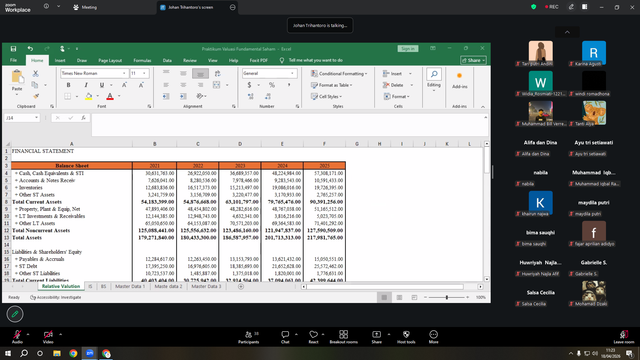Click the fill color bucket icon
This screenshot has height=360, width=640.
click(x=89, y=96)
